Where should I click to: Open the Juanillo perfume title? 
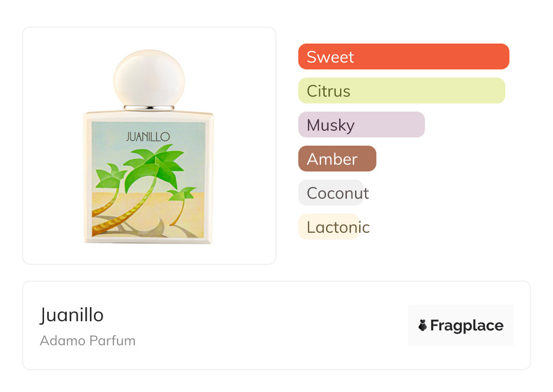coord(72,315)
